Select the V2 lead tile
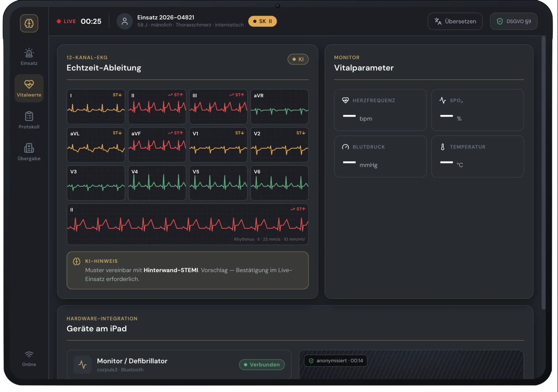This screenshot has width=558, height=392. [279, 145]
